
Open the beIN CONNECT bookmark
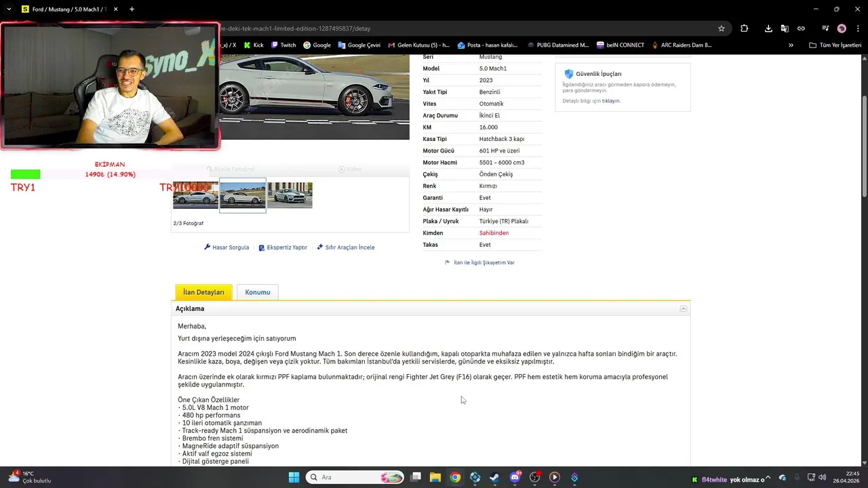pos(620,45)
